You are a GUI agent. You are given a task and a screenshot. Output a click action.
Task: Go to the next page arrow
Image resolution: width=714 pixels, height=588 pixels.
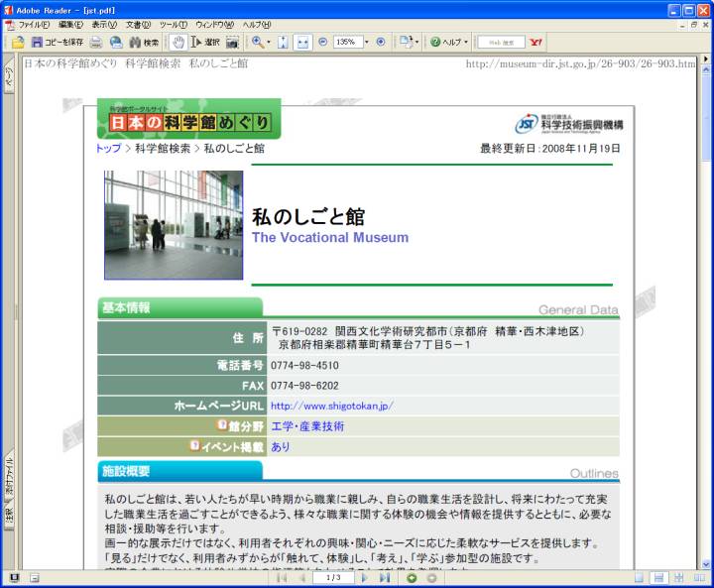tap(365, 577)
